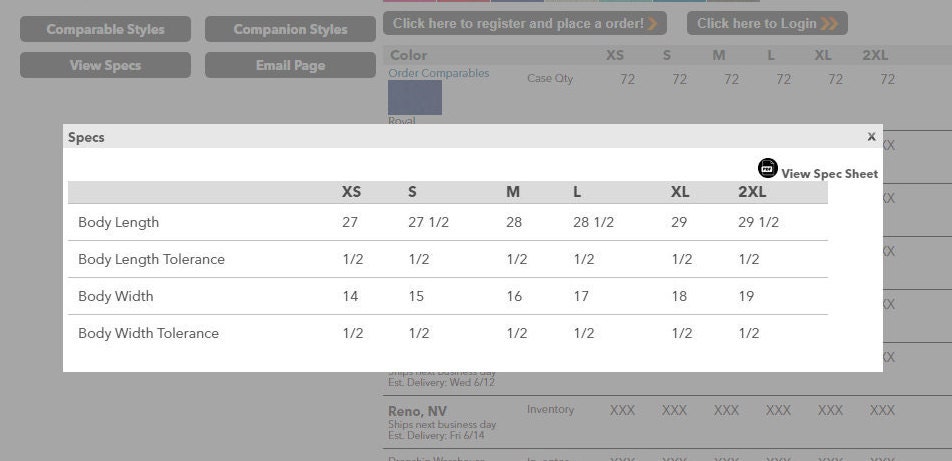The image size is (952, 461).
Task: Open the View Spec Sheet PDF icon
Action: point(767,168)
